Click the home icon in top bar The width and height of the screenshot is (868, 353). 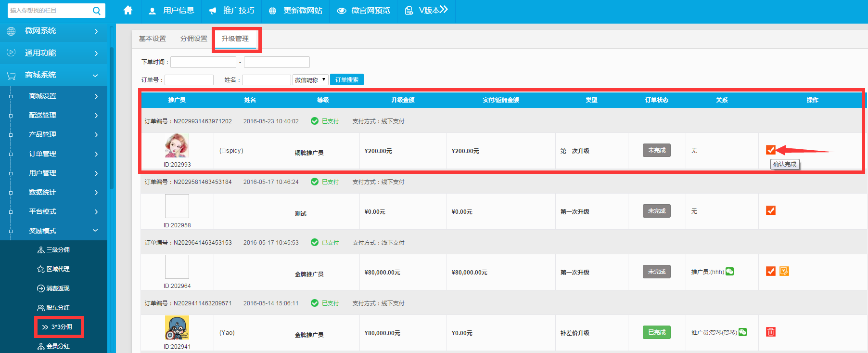point(128,10)
